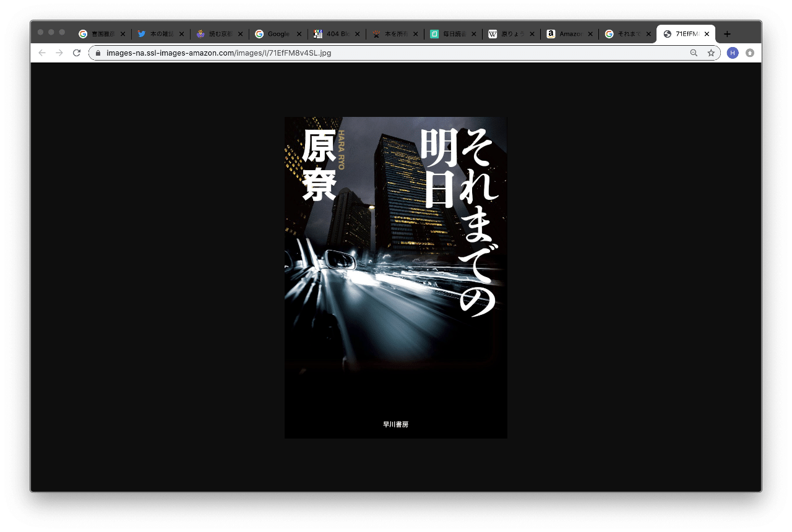Open a new tab with the plus button
792x532 pixels.
pyautogui.click(x=727, y=34)
